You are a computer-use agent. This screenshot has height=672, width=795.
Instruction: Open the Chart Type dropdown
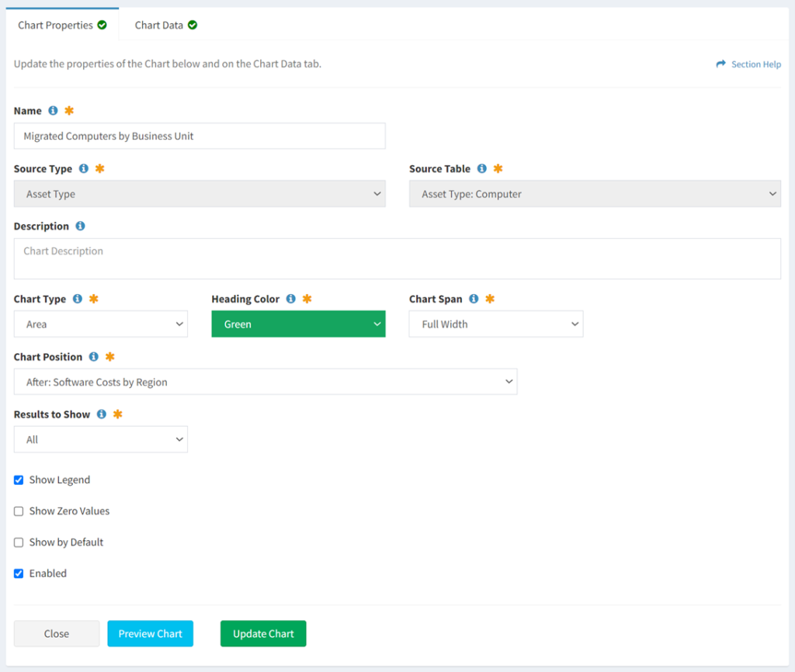[x=100, y=324]
